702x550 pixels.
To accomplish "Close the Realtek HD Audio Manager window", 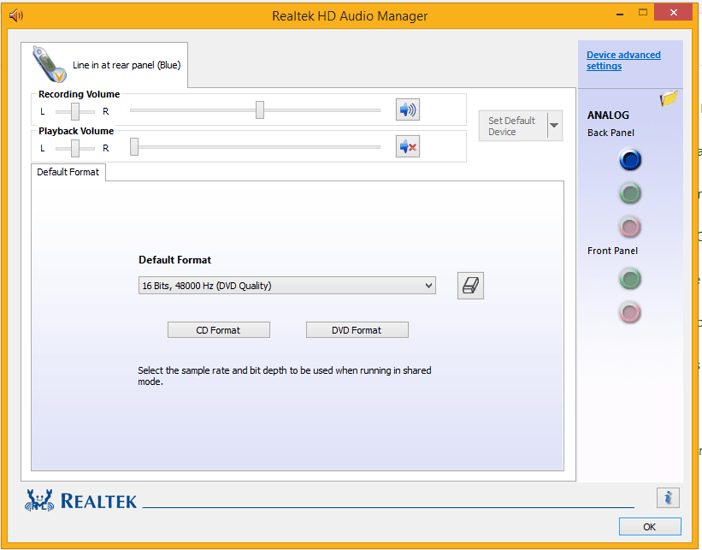I will click(x=673, y=13).
